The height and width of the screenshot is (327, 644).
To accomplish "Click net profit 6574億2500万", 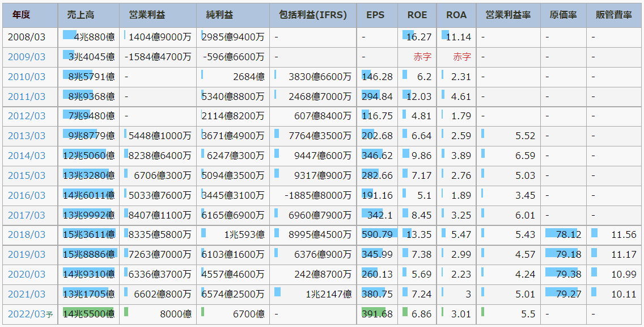I will [x=234, y=294].
